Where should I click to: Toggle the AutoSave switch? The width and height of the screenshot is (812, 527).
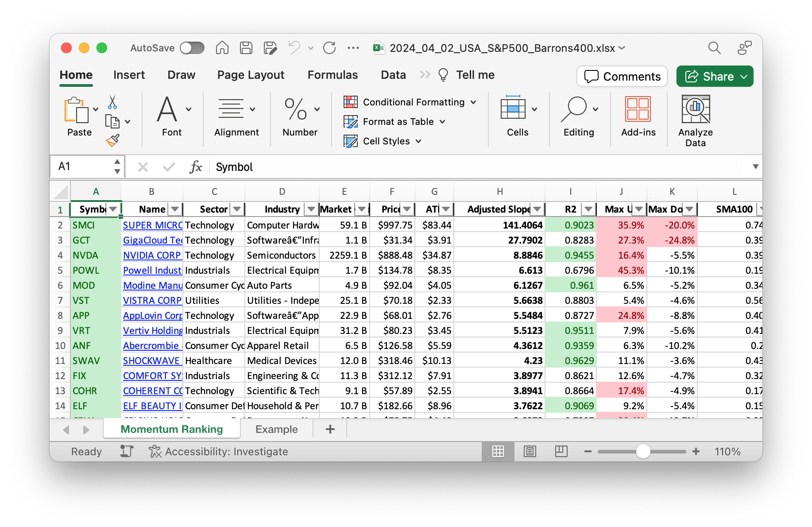[x=192, y=48]
